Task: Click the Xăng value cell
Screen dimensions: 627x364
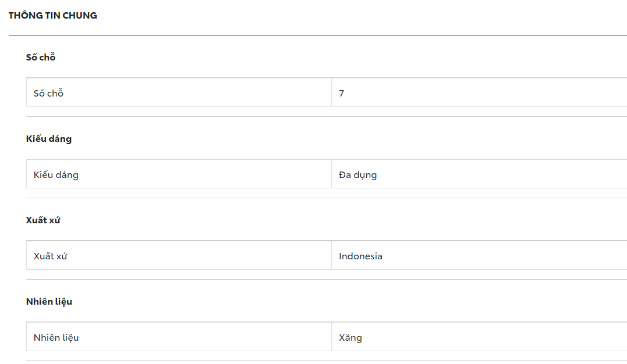Action: coord(350,337)
